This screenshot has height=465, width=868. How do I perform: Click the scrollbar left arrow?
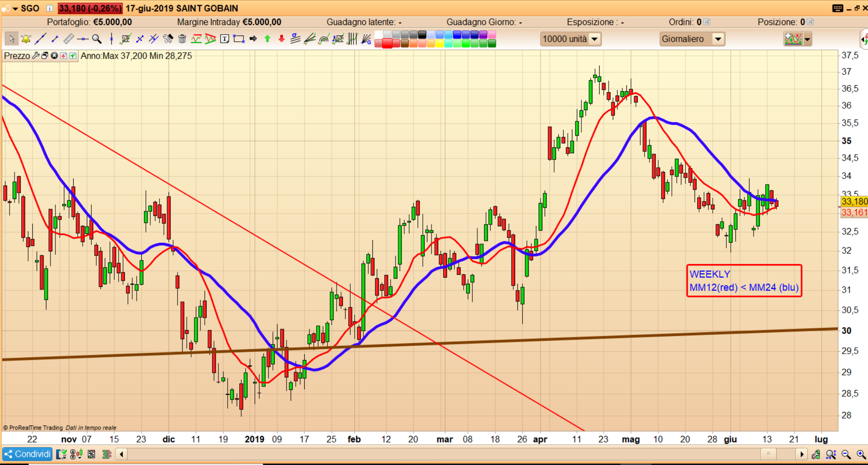121,454
